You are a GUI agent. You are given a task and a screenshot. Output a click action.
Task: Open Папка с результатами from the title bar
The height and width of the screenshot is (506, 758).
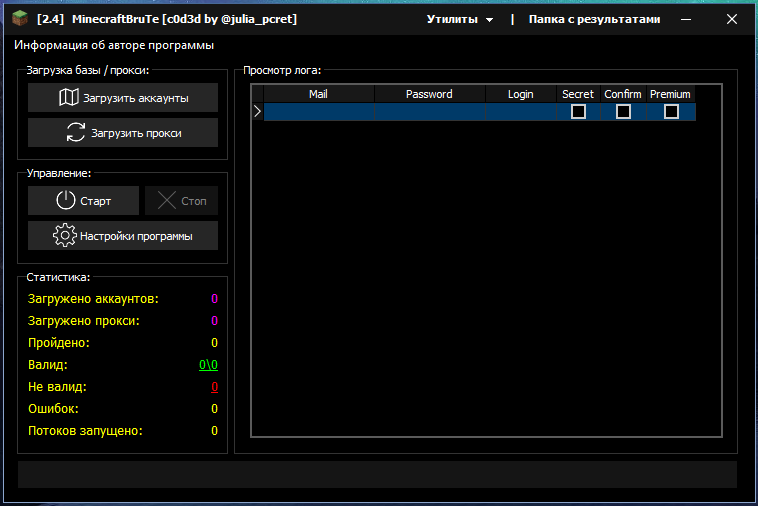594,19
